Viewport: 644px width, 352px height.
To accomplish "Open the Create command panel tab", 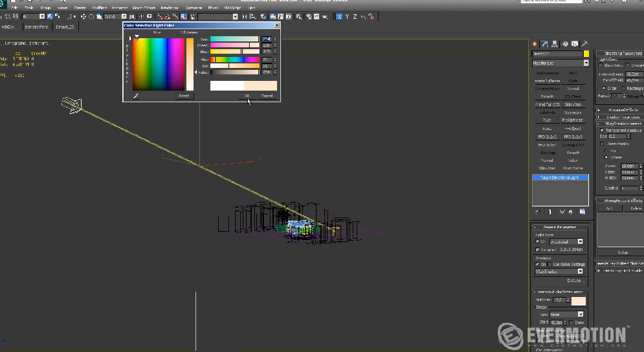I will pyautogui.click(x=535, y=43).
